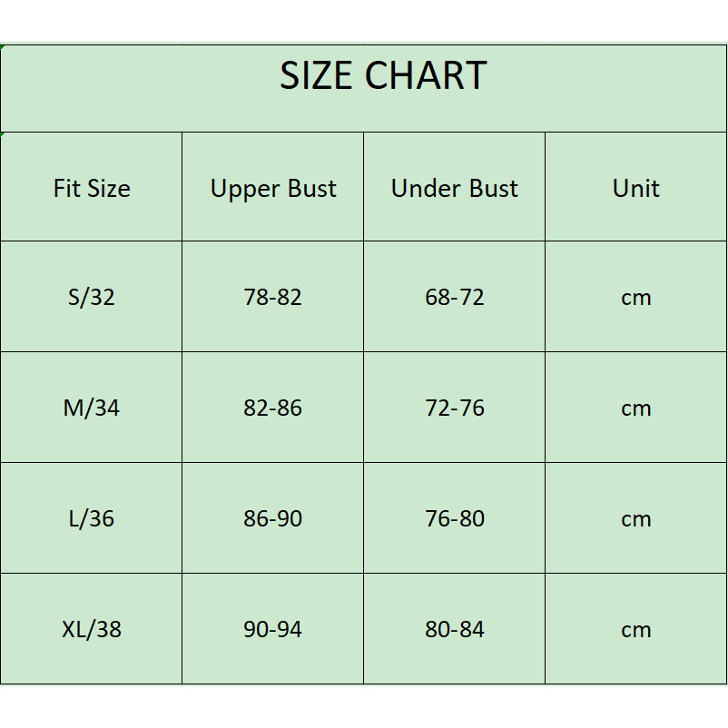Select the Upper Bust header cell
The image size is (728, 728).
coord(273,188)
